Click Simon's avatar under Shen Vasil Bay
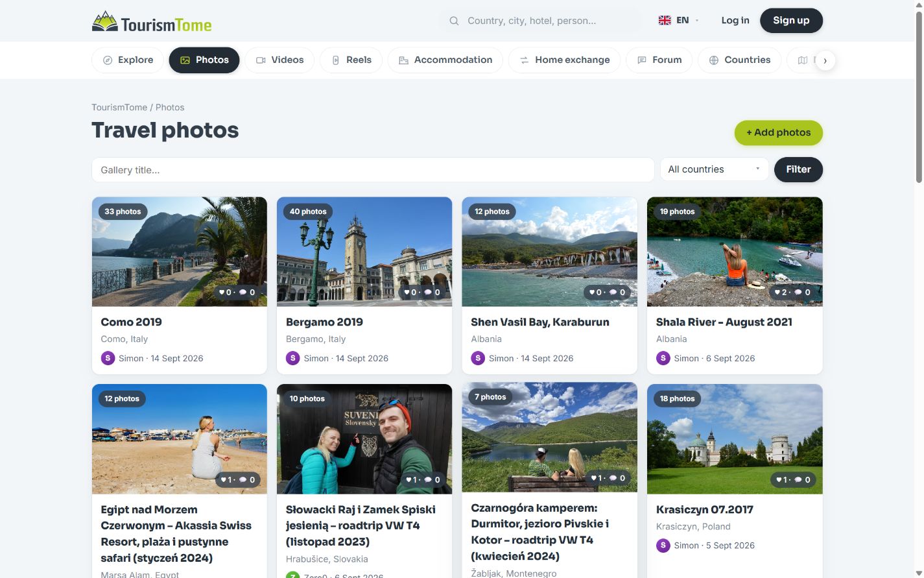The image size is (924, 578). click(478, 358)
